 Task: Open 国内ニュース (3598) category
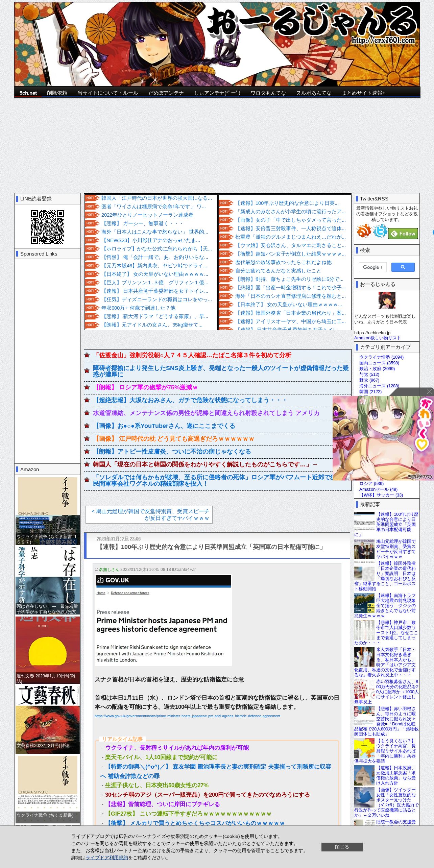pos(379,363)
